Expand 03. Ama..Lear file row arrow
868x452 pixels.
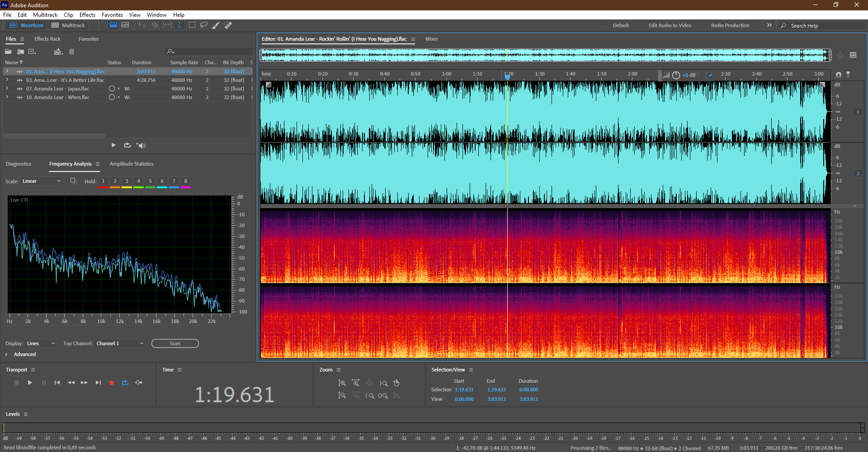tap(7, 80)
